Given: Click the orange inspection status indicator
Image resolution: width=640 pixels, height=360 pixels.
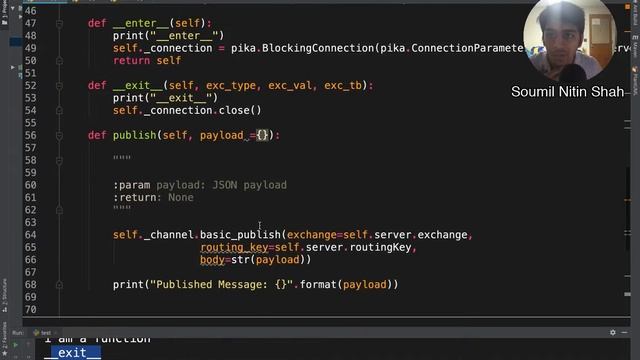Looking at the screenshot, I should (627, 7).
